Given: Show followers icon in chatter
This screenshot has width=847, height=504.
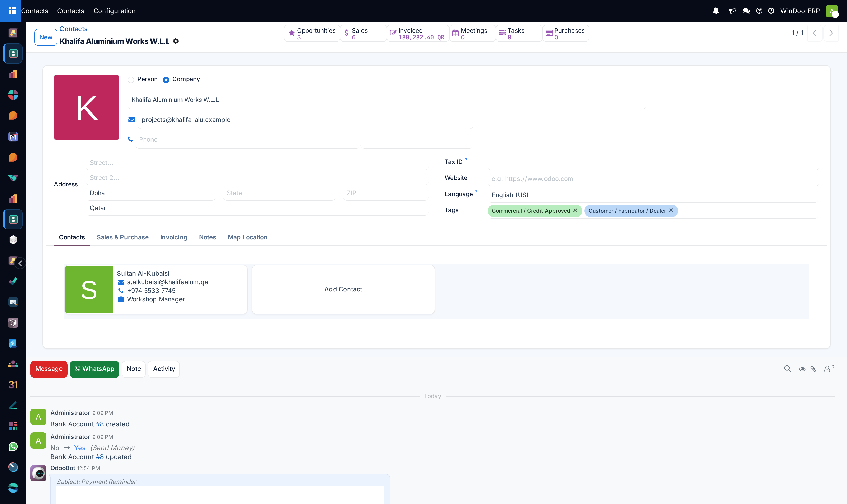Looking at the screenshot, I should click(829, 369).
